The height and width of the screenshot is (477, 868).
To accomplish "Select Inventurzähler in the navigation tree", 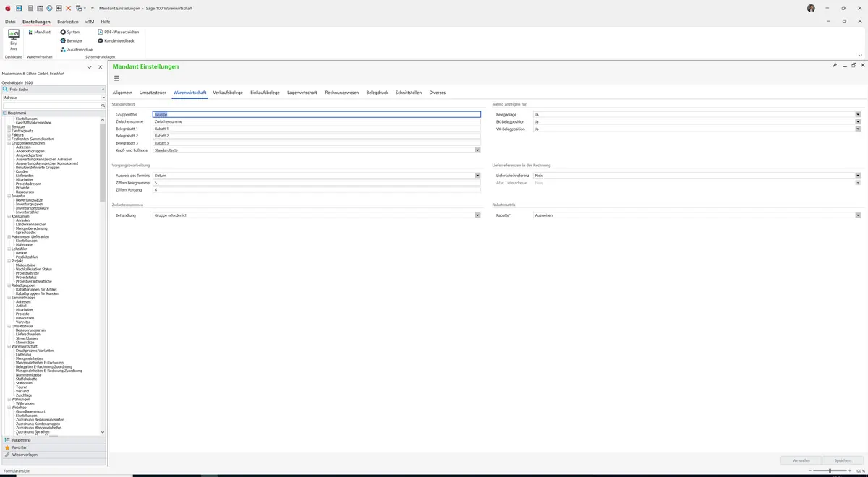I will pyautogui.click(x=27, y=212).
